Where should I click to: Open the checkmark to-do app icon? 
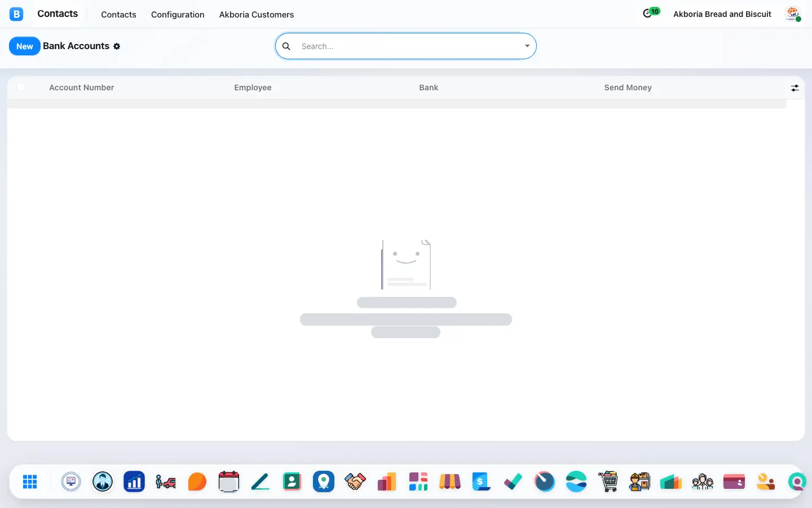(x=513, y=481)
